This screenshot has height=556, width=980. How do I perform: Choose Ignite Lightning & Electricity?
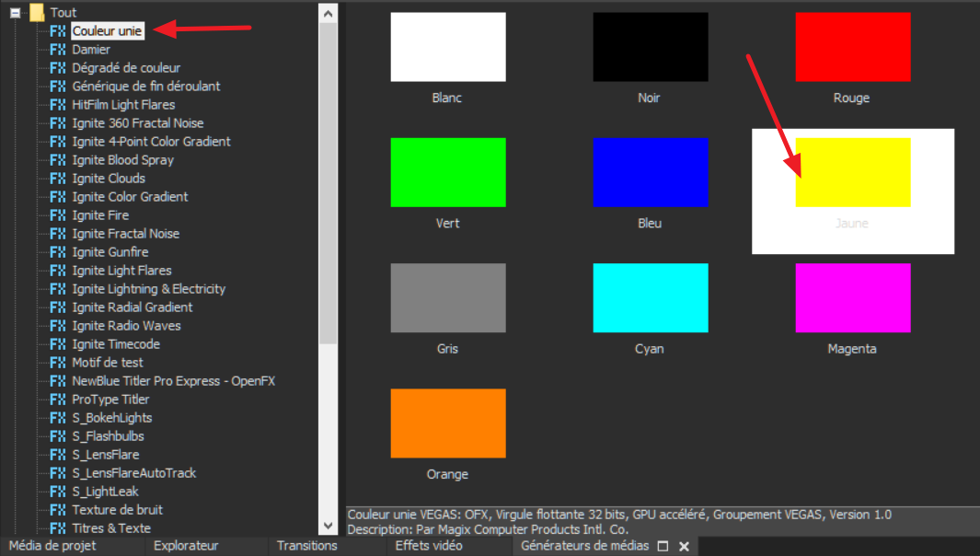(x=149, y=289)
